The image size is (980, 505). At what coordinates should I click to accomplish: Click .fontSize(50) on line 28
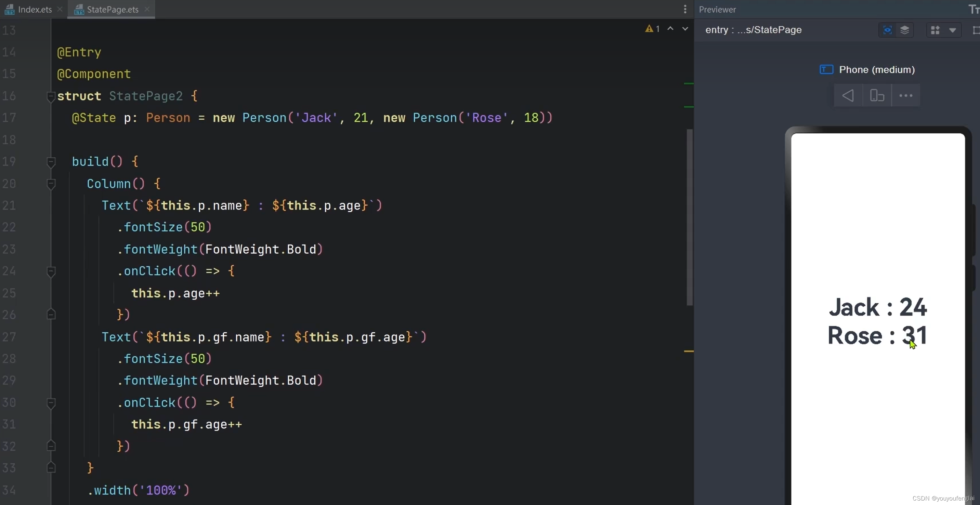tap(164, 359)
